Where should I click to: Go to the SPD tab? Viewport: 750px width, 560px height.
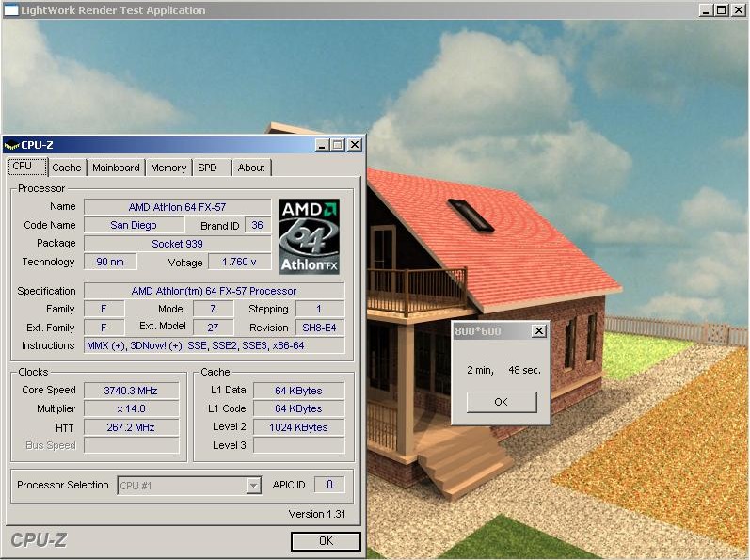[x=208, y=168]
